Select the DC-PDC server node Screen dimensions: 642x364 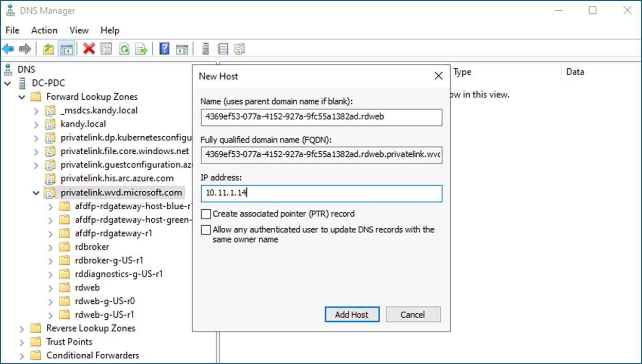click(48, 83)
